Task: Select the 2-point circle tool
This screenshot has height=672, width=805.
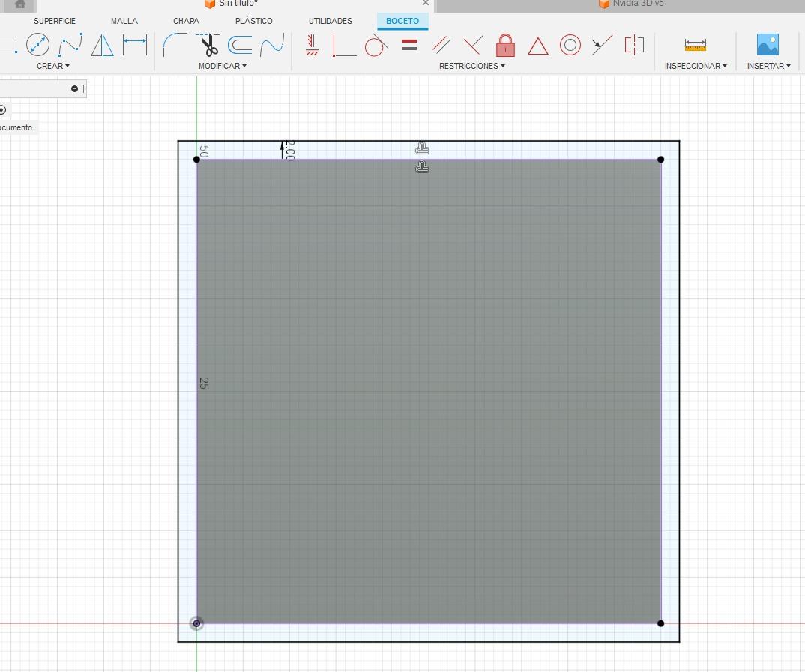Action: tap(37, 45)
